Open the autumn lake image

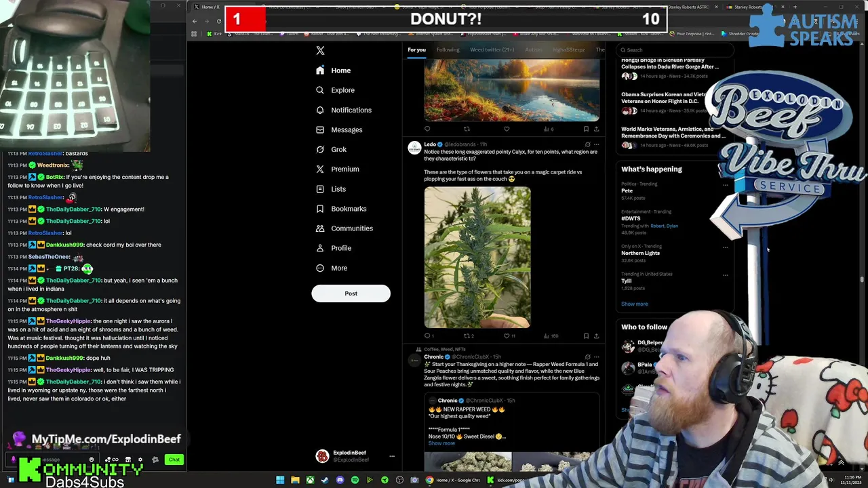pyautogui.click(x=512, y=90)
